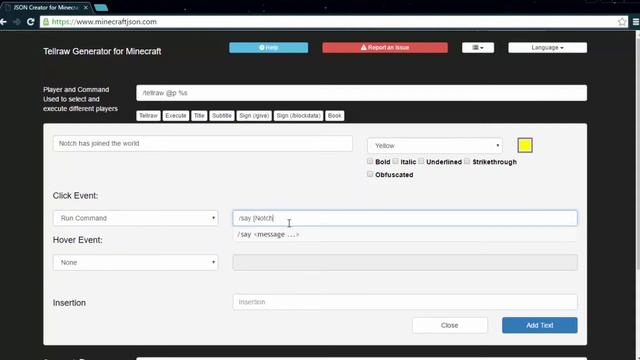The width and height of the screenshot is (640, 360).
Task: Check the Obfuscated option
Action: [x=370, y=174]
